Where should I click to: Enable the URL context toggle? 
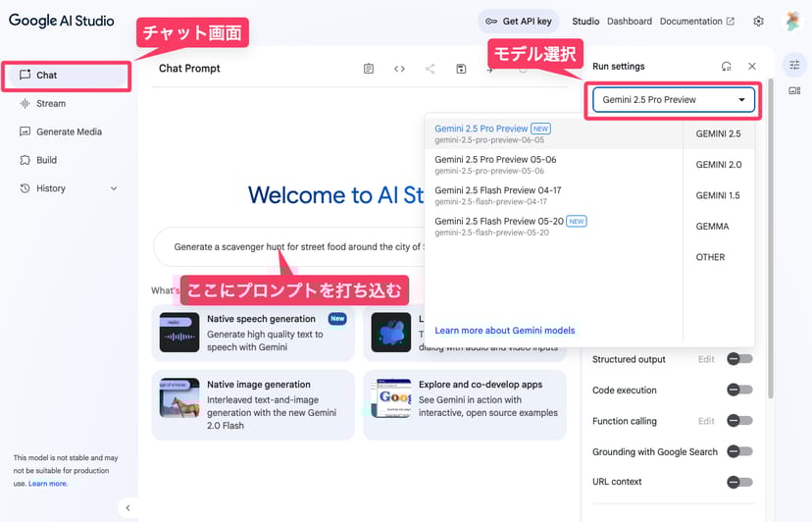tap(739, 482)
